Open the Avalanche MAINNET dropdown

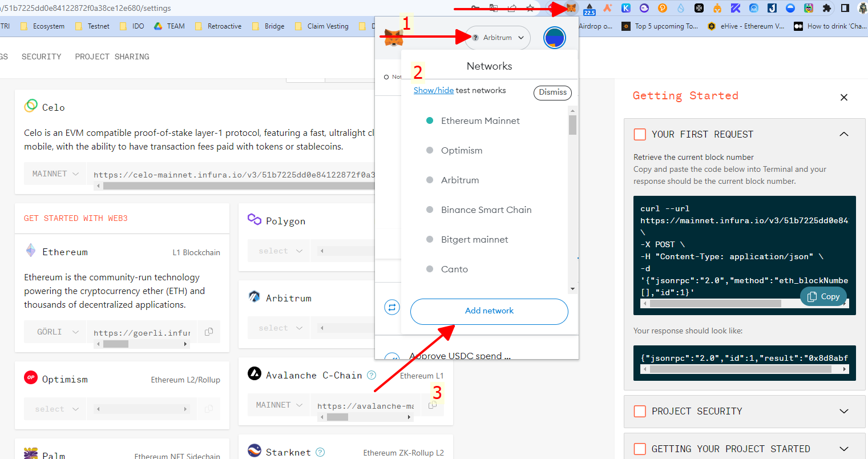(278, 405)
